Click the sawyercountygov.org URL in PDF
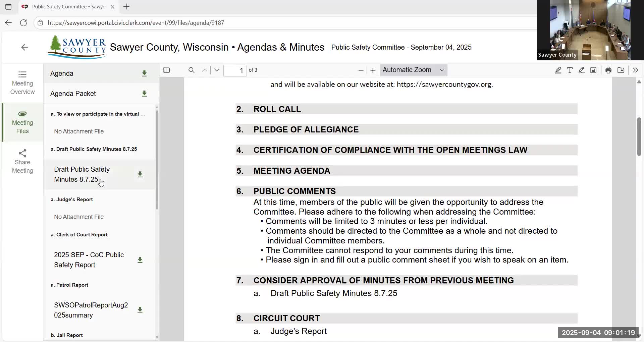Screen dimensions: 644x342 pyautogui.click(x=444, y=84)
